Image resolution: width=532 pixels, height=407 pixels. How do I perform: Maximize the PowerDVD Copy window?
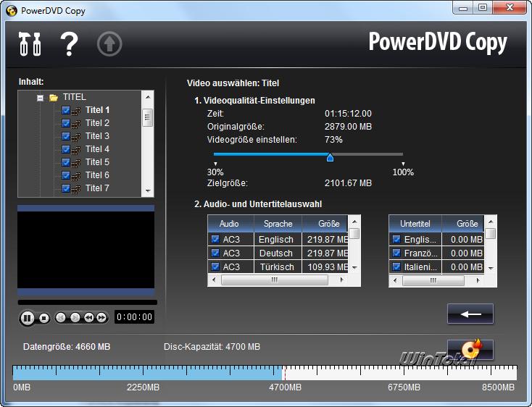483,7
